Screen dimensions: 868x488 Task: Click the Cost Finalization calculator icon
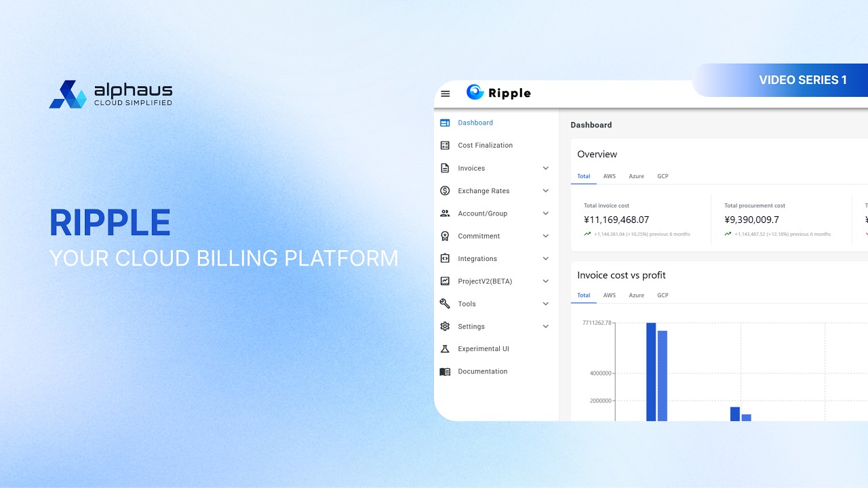[x=445, y=145]
